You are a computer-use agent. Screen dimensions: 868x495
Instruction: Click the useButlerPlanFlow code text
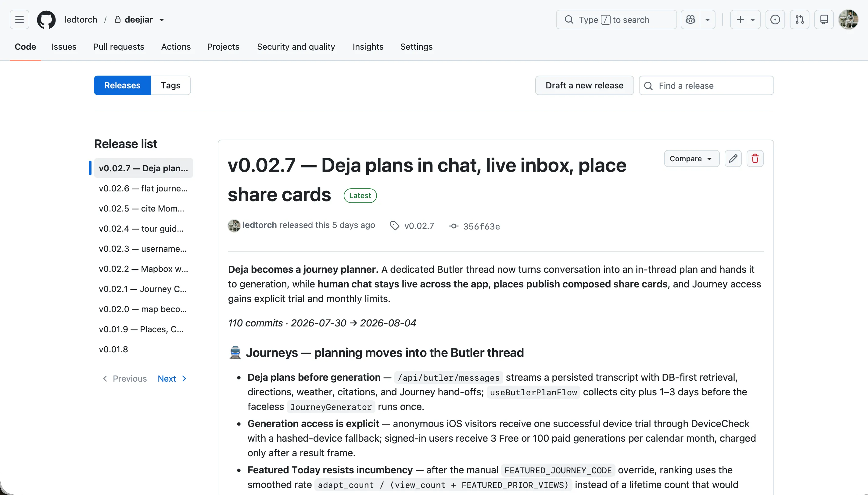pos(533,392)
